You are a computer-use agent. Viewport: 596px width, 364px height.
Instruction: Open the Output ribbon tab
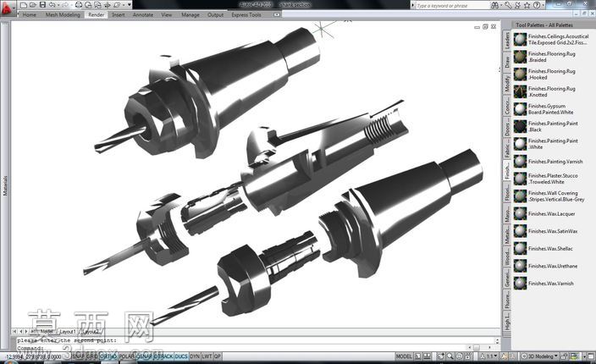[x=215, y=15]
